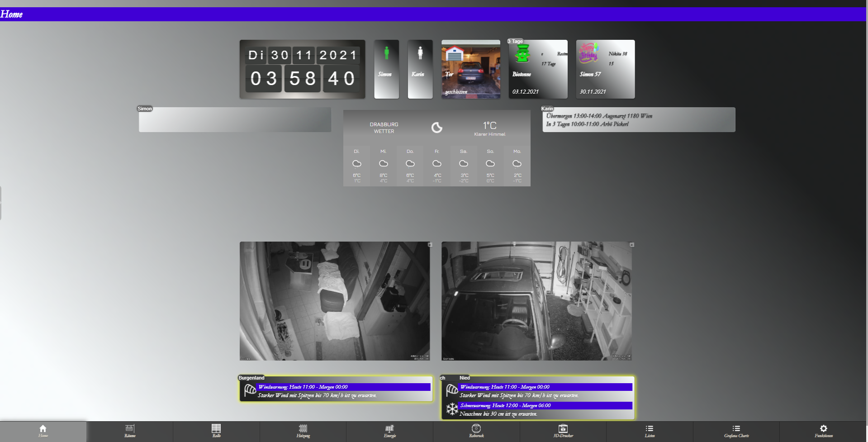Click the 'Nikita 38' birthday entry
Image resolution: width=868 pixels, height=442 pixels.
tap(618, 53)
